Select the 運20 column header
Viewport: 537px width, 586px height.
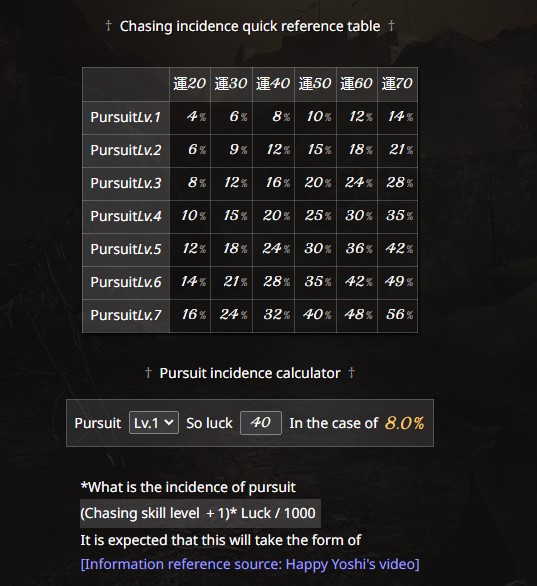[190, 84]
